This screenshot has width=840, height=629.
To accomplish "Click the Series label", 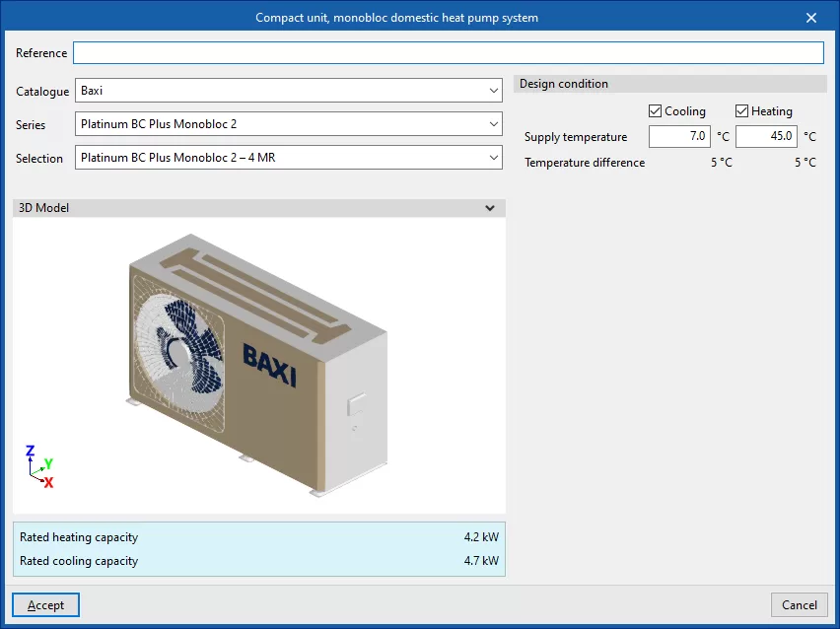I will (31, 125).
